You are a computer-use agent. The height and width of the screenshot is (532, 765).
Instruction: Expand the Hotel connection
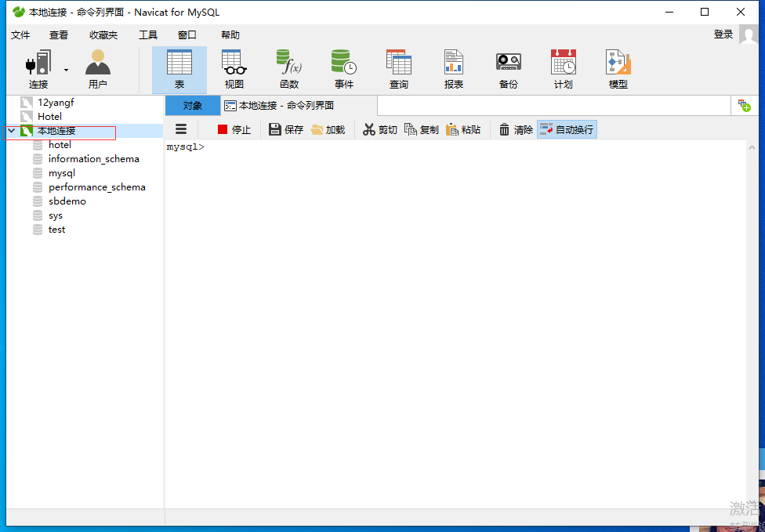click(x=52, y=115)
